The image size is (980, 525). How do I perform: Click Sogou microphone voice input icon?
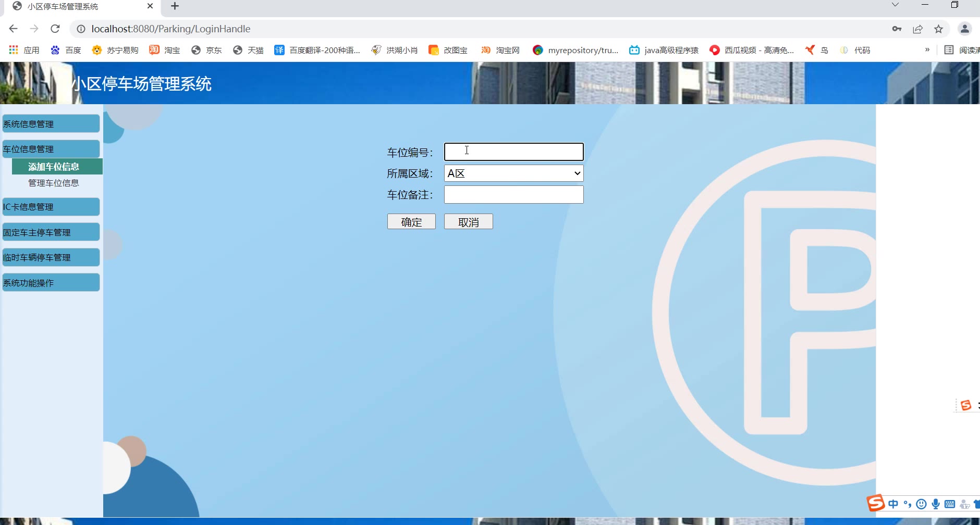[936, 504]
